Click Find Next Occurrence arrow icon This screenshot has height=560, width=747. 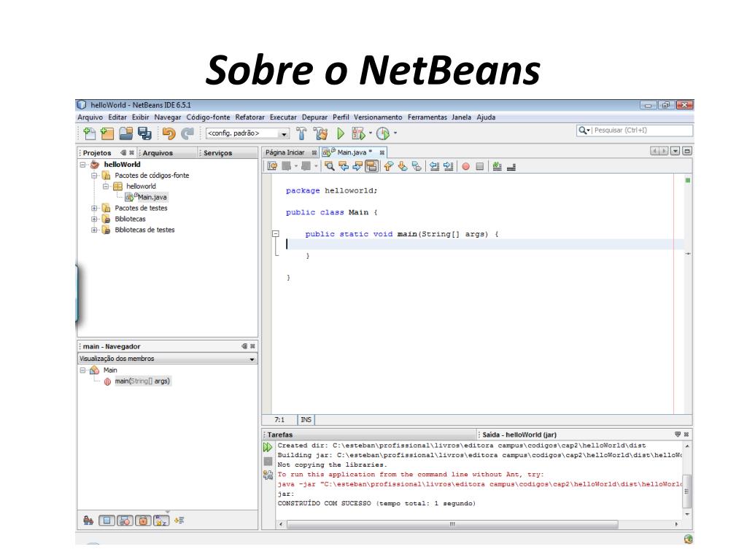pos(357,166)
